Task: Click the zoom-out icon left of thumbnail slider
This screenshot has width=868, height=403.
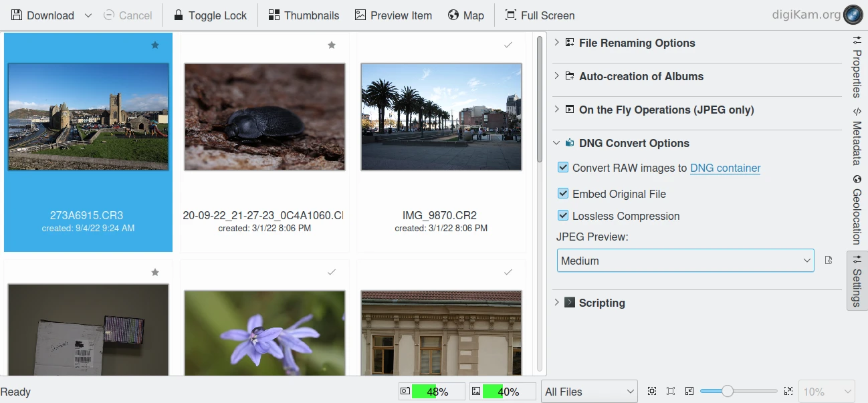Action: (689, 392)
